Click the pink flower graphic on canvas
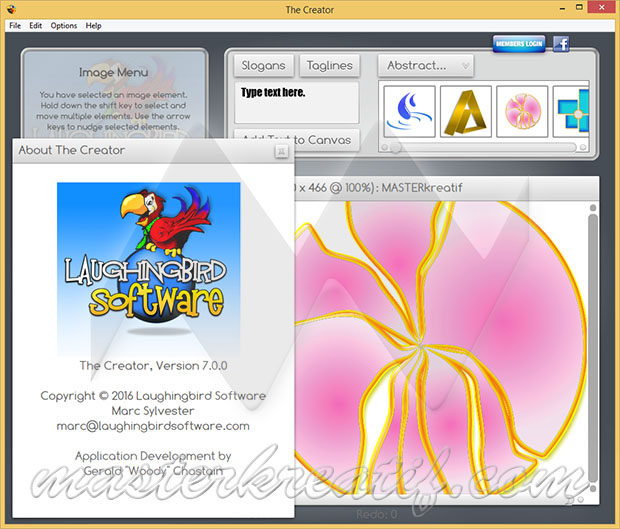 [x=441, y=348]
